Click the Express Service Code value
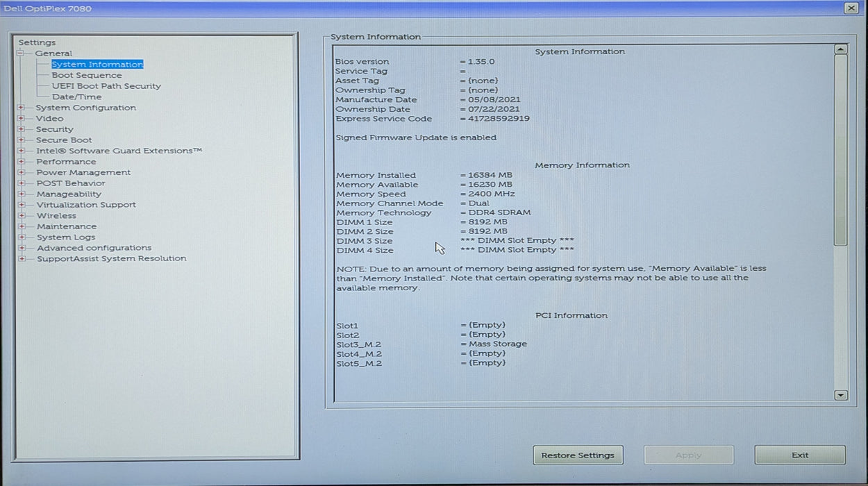 pyautogui.click(x=499, y=119)
